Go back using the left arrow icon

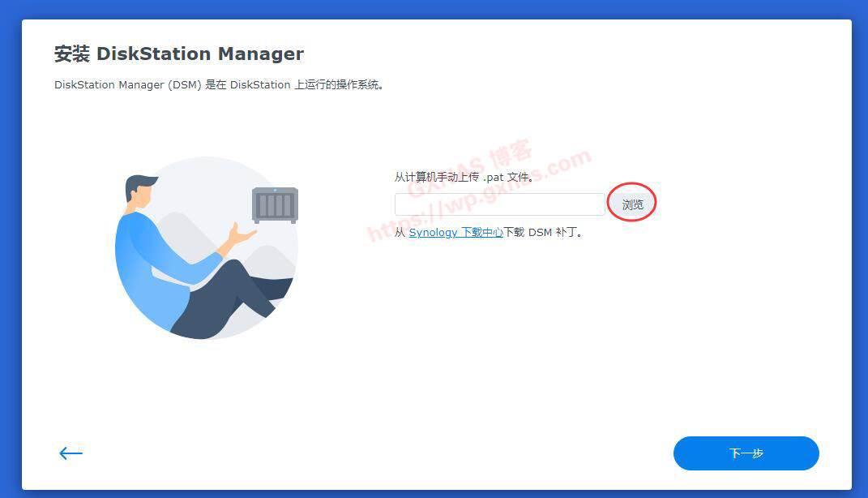[x=71, y=453]
